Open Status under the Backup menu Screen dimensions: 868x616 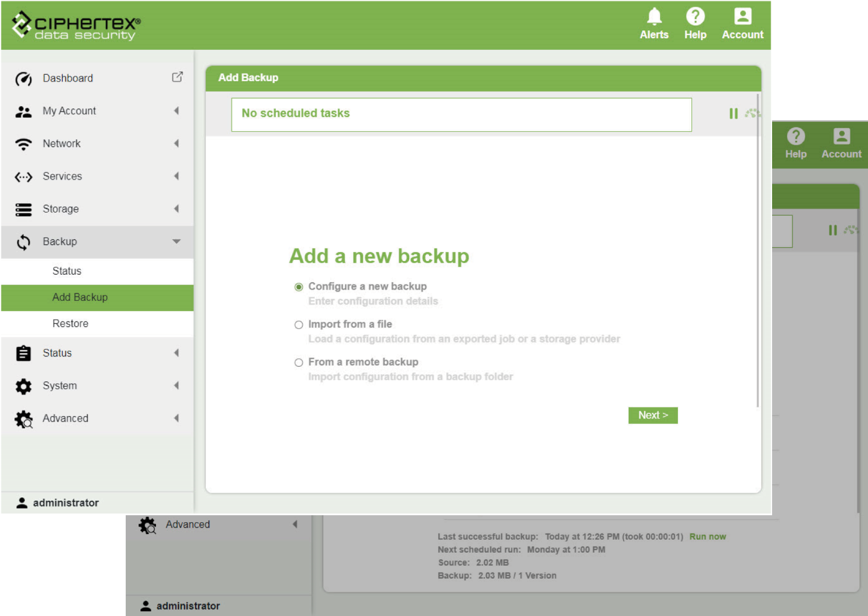pos(67,271)
